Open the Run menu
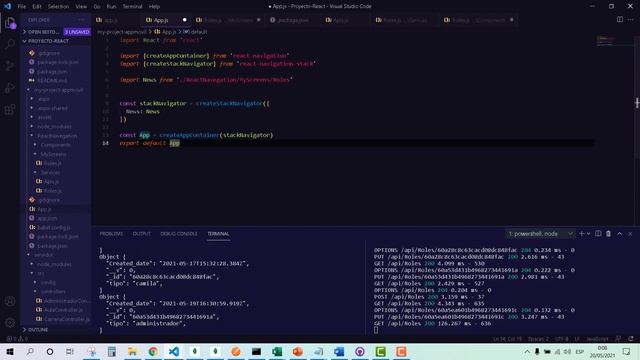Viewport: 640px width, 360px height. [x=111, y=7]
